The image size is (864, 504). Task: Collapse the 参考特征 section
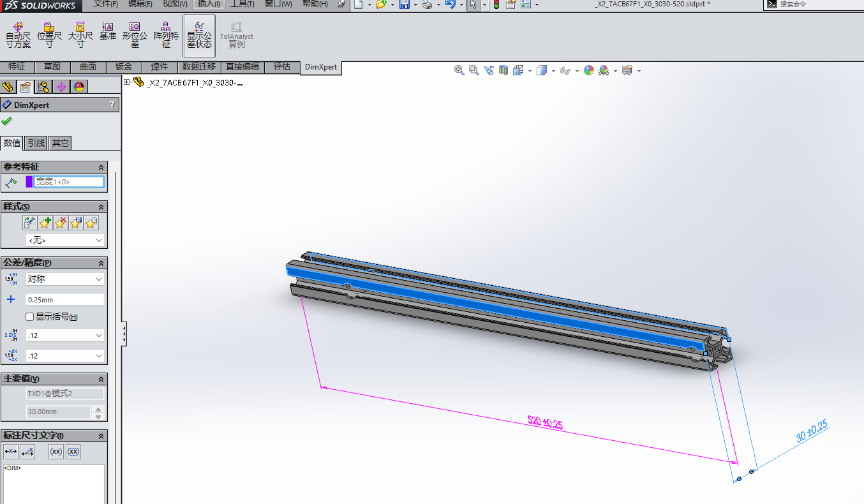101,167
